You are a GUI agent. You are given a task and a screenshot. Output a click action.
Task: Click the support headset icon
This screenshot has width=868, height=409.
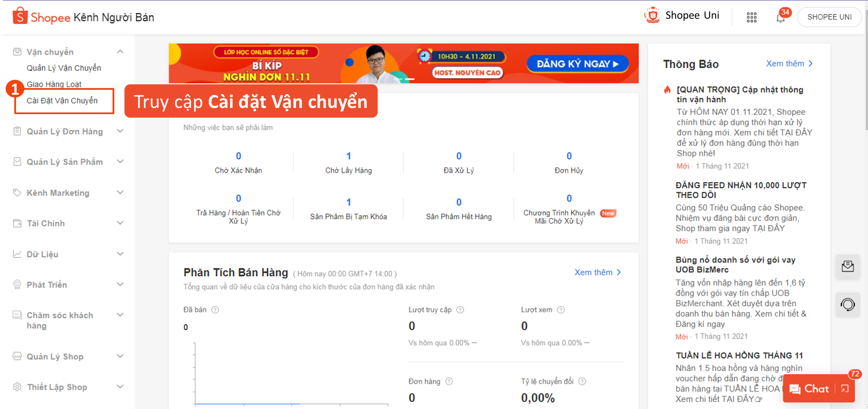tap(847, 305)
